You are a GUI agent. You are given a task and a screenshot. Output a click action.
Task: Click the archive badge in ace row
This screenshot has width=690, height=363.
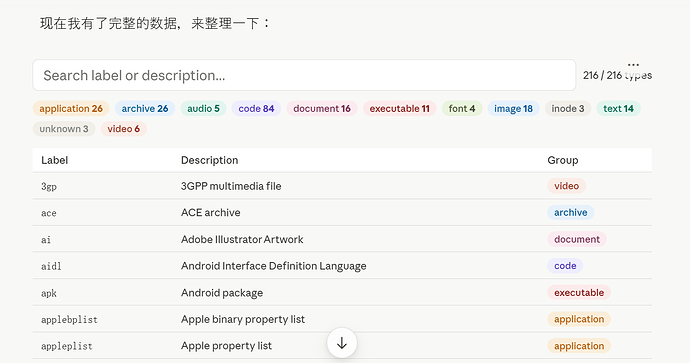pyautogui.click(x=570, y=213)
